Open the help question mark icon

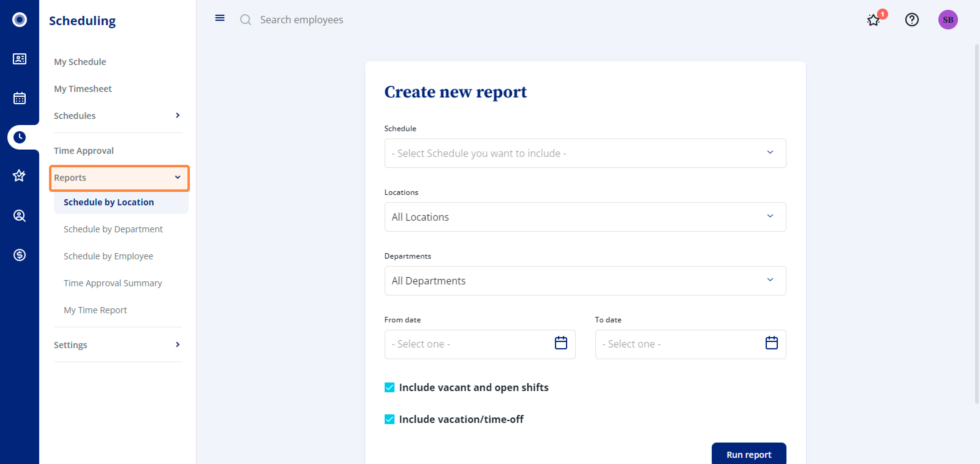[x=911, y=19]
